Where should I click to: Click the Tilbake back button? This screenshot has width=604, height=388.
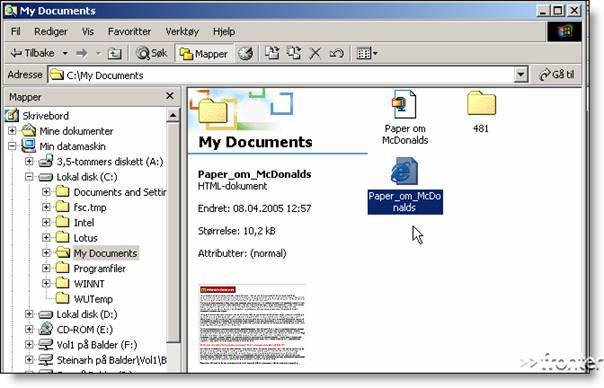[33, 53]
